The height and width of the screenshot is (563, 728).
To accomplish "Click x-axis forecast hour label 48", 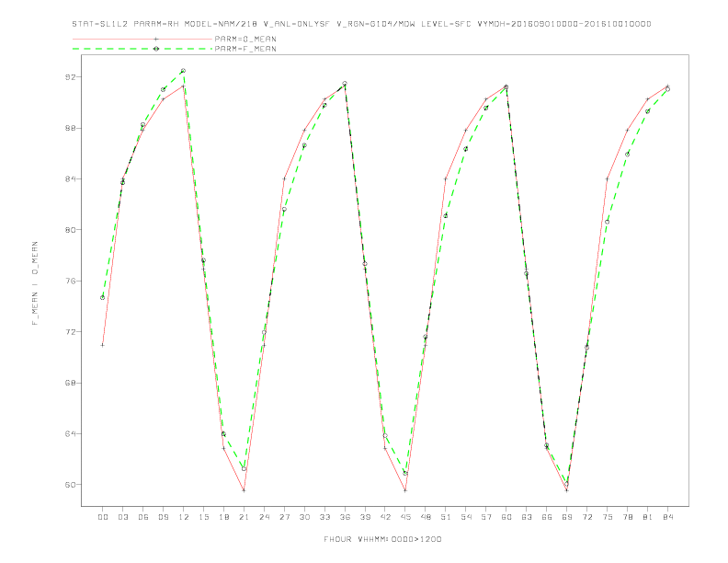I will coord(426,517).
